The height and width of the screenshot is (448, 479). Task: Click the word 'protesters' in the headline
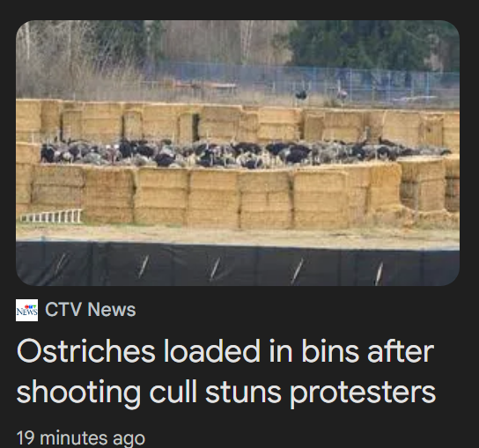(363, 393)
